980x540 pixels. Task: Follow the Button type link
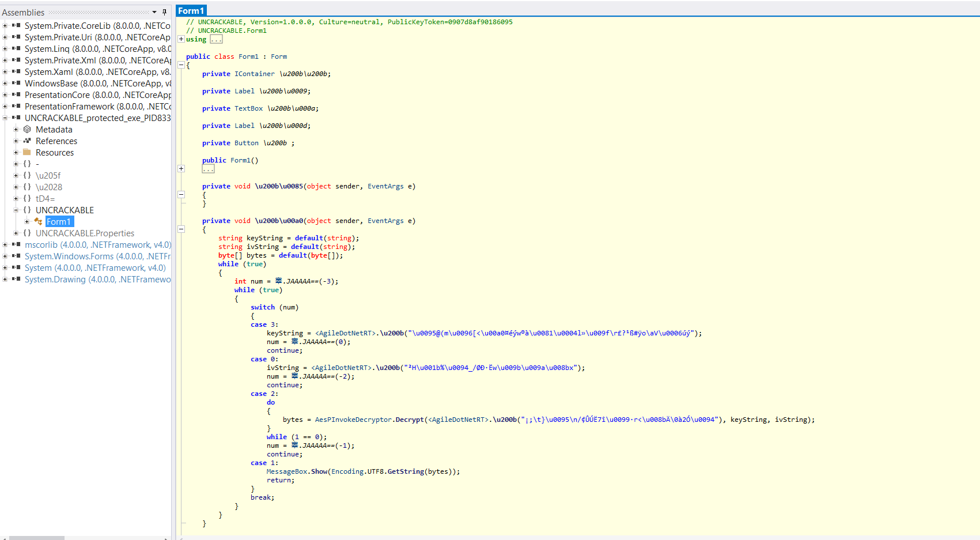coord(247,143)
